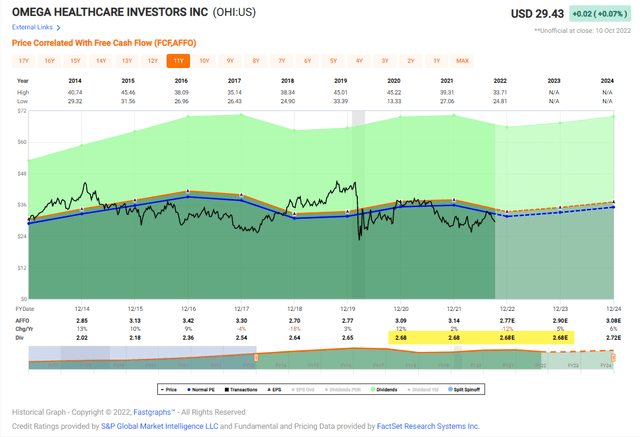The height and width of the screenshot is (437, 640).
Task: Switch to the 9Y time range
Action: click(x=230, y=61)
